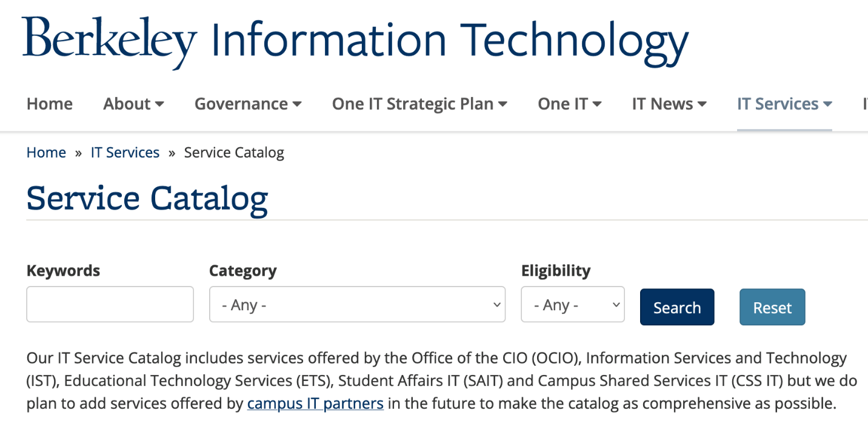The width and height of the screenshot is (868, 441).
Task: Click the caret arrow beside IT Services
Action: click(827, 104)
